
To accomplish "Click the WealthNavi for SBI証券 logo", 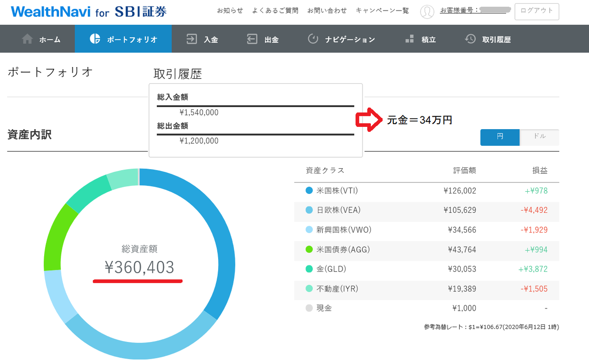I will pos(88,11).
